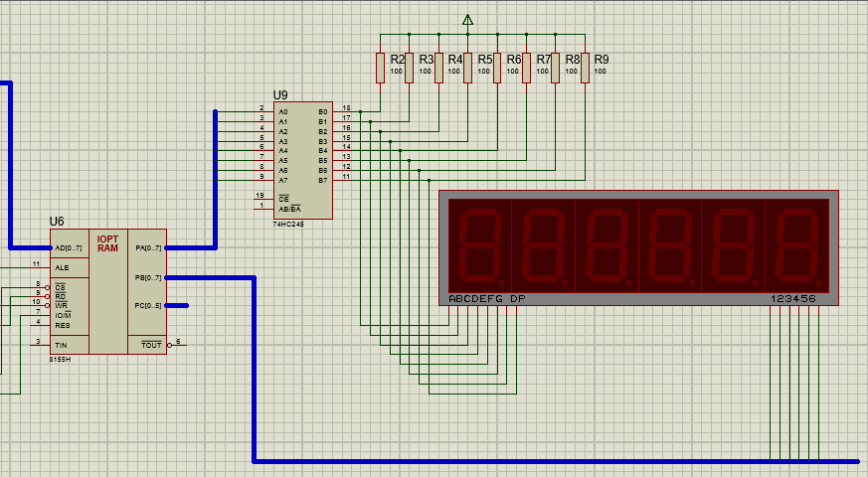The width and height of the screenshot is (868, 477).
Task: Select resistor R9
Action: (x=586, y=68)
